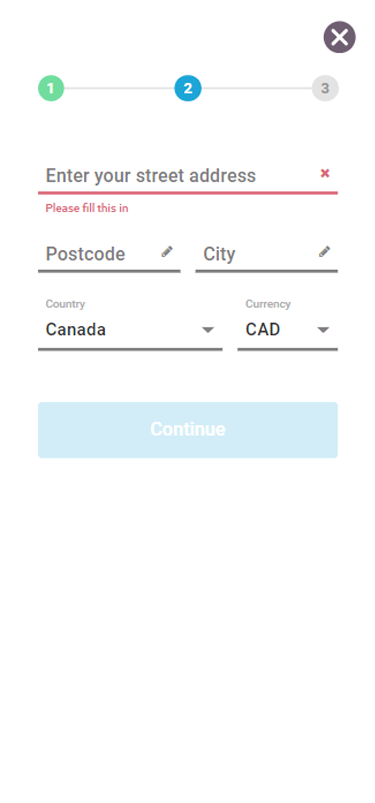
Task: Click the red x error icon
Action: pyautogui.click(x=325, y=174)
